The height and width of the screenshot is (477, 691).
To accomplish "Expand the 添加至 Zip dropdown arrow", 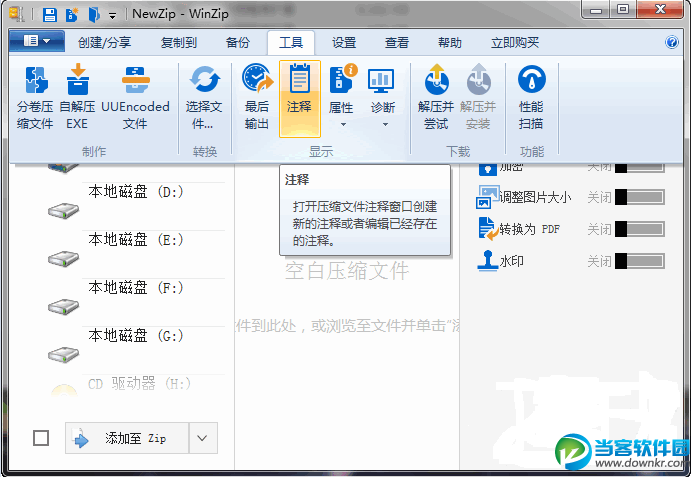I will (203, 438).
